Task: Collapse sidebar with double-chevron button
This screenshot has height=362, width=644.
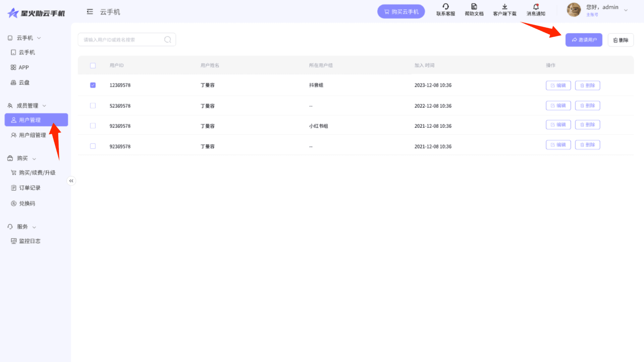Action: pos(71,181)
